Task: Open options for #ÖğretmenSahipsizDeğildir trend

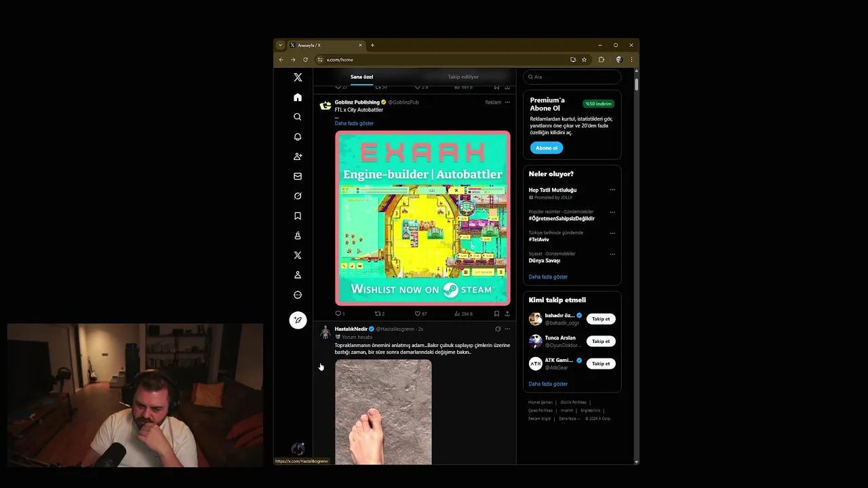Action: pyautogui.click(x=612, y=212)
